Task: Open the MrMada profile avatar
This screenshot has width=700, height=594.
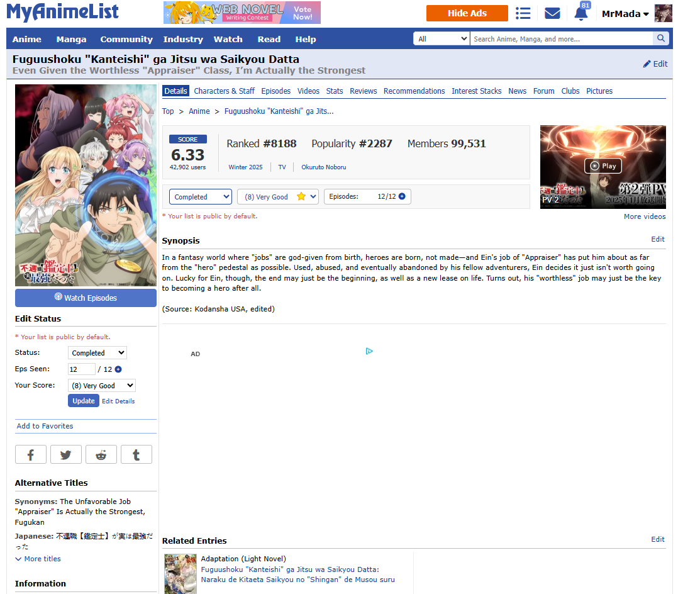Action: point(664,13)
